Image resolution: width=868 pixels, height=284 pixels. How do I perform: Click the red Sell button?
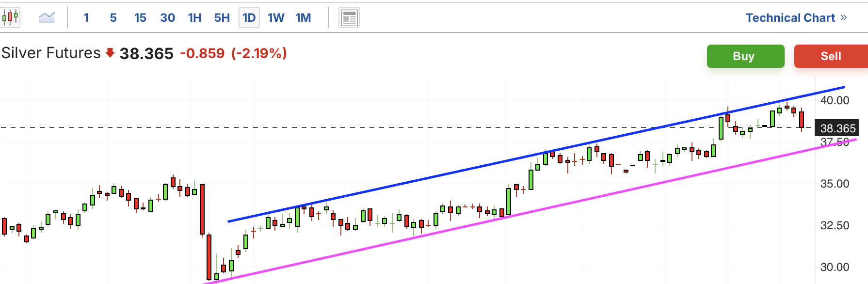point(831,56)
